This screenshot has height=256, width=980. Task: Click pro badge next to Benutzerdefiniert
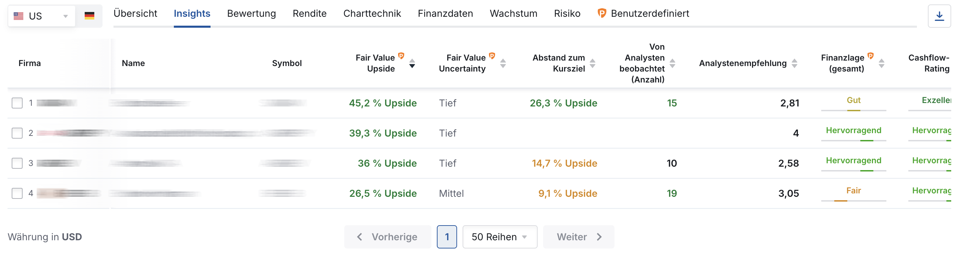pyautogui.click(x=602, y=13)
